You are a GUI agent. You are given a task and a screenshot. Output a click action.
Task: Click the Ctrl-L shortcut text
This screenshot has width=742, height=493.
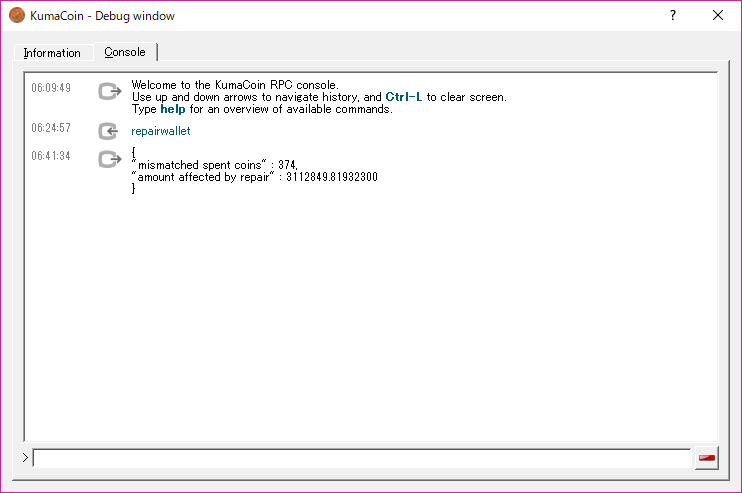click(x=404, y=97)
